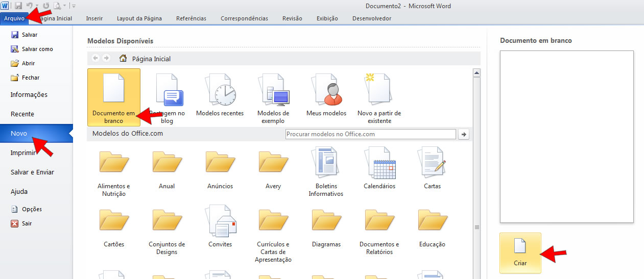Open the Cartões templates folder

(114, 227)
